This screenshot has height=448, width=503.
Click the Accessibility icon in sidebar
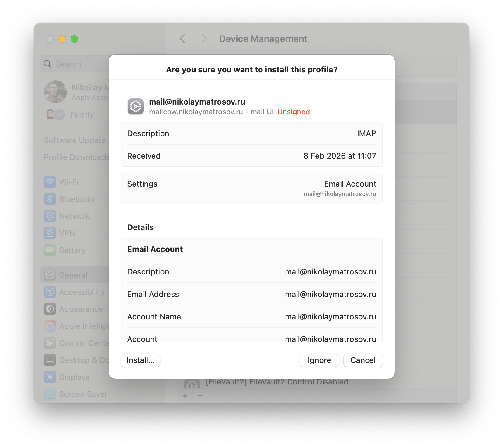point(50,292)
